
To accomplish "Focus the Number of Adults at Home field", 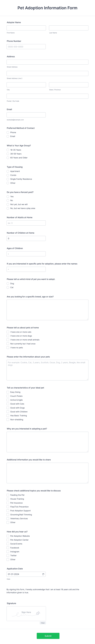I will pos(26,223).
